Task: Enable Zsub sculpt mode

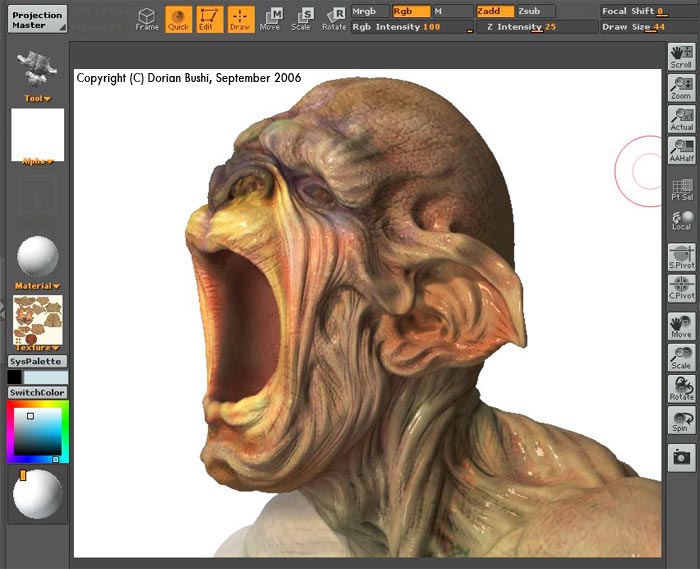Action: 536,11
